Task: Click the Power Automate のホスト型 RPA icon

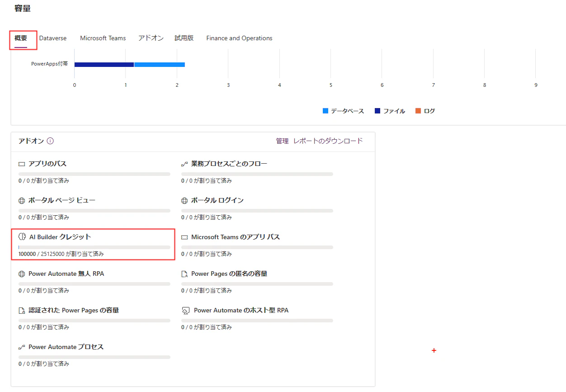Action: [x=185, y=311]
